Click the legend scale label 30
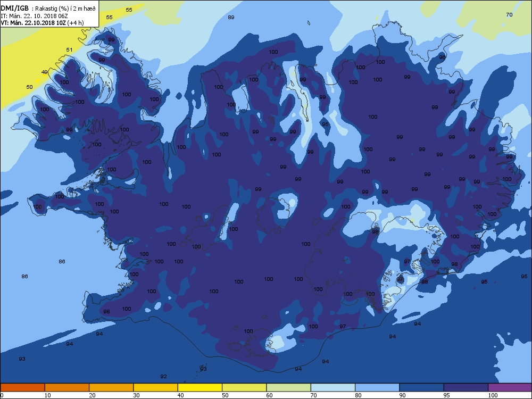This screenshot has height=399, width=532. (136, 395)
